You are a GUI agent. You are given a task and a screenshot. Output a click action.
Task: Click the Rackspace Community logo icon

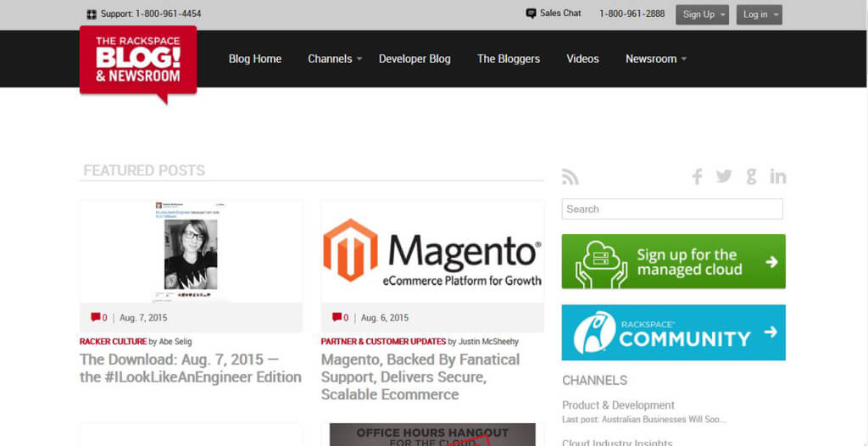point(594,332)
